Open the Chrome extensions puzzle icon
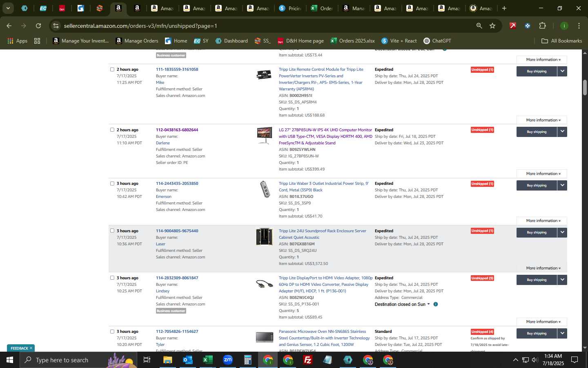Image resolution: width=588 pixels, height=368 pixels. [542, 26]
